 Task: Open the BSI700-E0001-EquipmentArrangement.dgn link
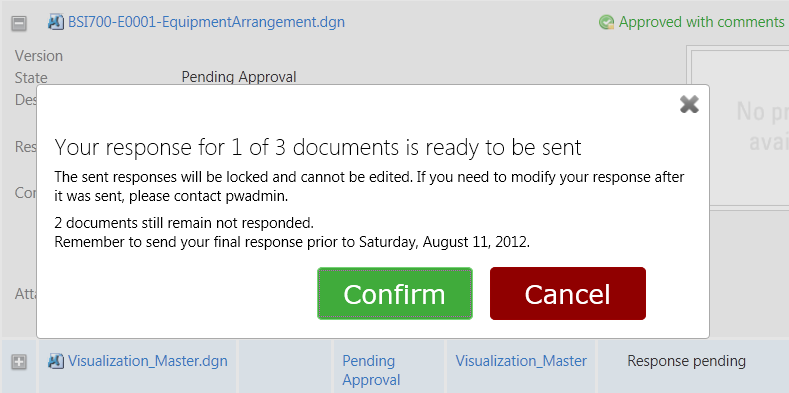(206, 22)
